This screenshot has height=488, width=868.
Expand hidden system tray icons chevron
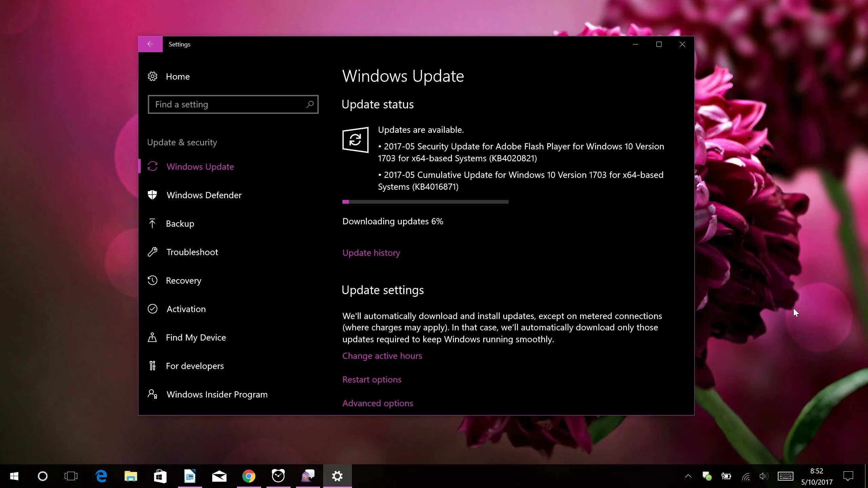(x=688, y=476)
